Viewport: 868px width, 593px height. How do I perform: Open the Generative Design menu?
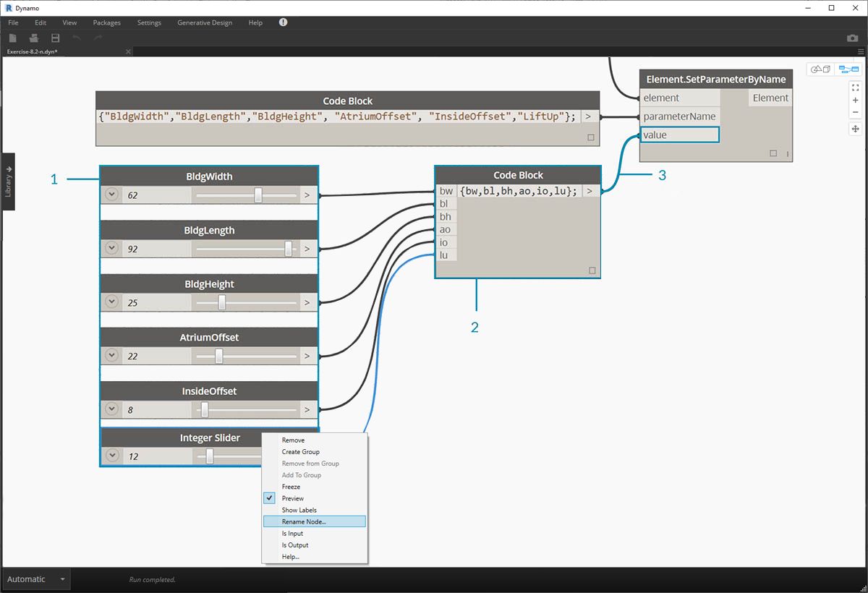[205, 22]
